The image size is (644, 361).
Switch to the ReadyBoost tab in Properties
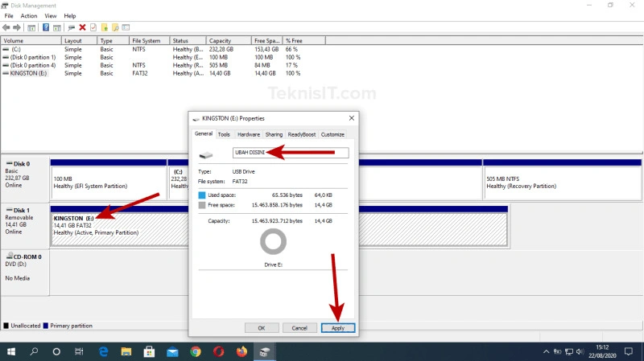coord(301,134)
